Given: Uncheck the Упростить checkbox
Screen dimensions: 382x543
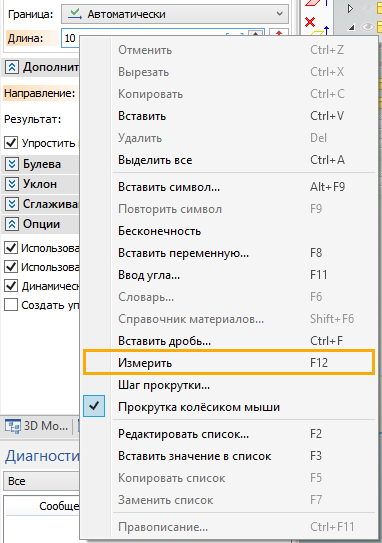Looking at the screenshot, I should 11,143.
